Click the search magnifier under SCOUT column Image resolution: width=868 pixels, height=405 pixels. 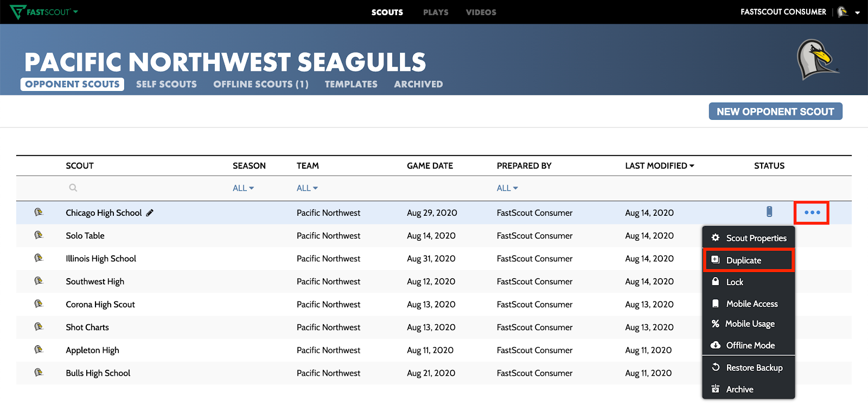click(x=73, y=188)
